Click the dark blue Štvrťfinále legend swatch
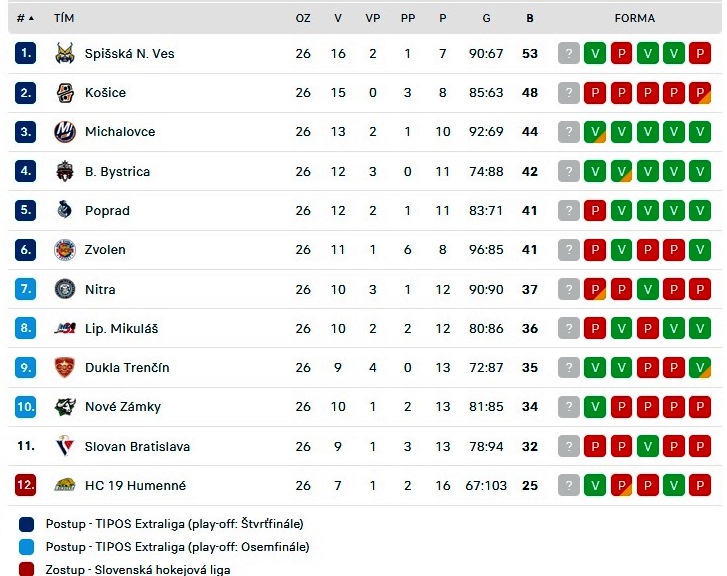727x576 pixels. (x=26, y=524)
